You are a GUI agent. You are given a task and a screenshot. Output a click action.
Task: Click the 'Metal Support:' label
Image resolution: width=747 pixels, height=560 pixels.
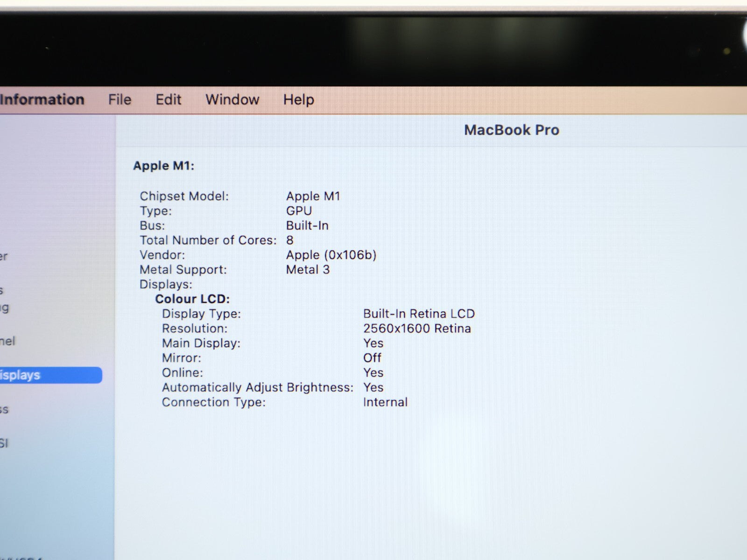point(183,269)
